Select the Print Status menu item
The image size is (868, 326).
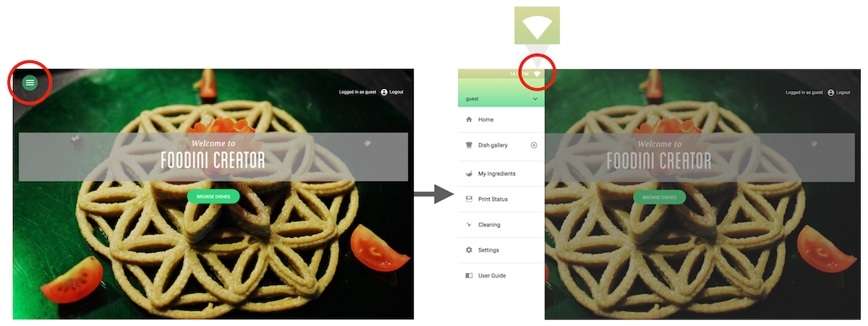[x=501, y=199]
